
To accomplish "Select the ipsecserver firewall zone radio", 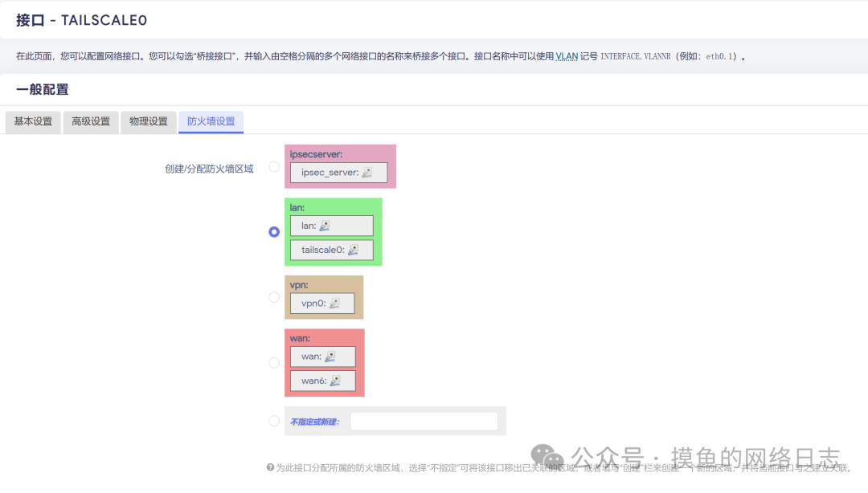I will pyautogui.click(x=274, y=167).
